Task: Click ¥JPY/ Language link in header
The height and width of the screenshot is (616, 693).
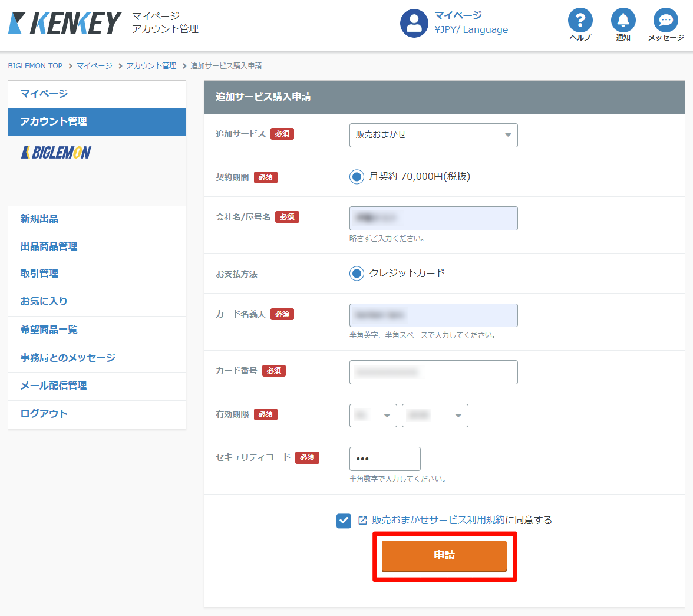Action: (471, 29)
